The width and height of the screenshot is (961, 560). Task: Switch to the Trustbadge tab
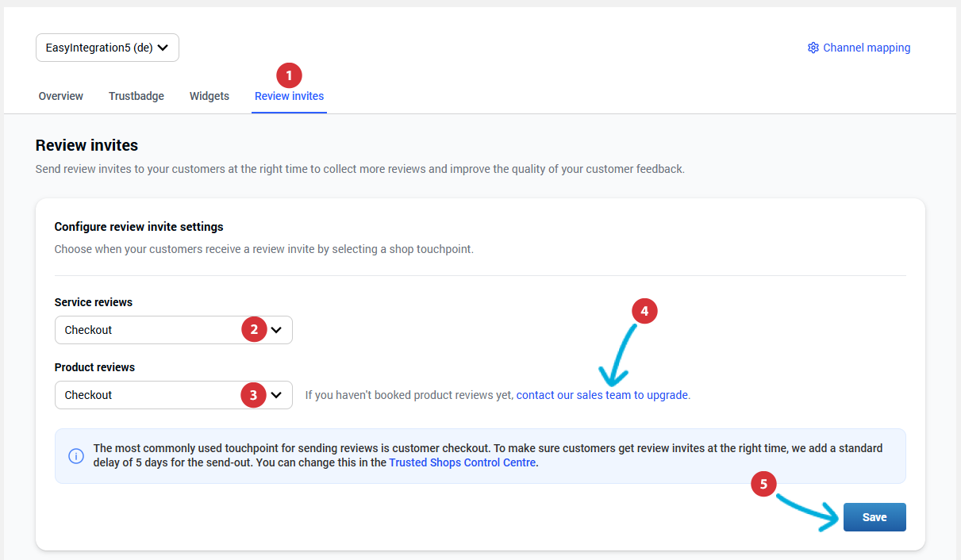136,95
